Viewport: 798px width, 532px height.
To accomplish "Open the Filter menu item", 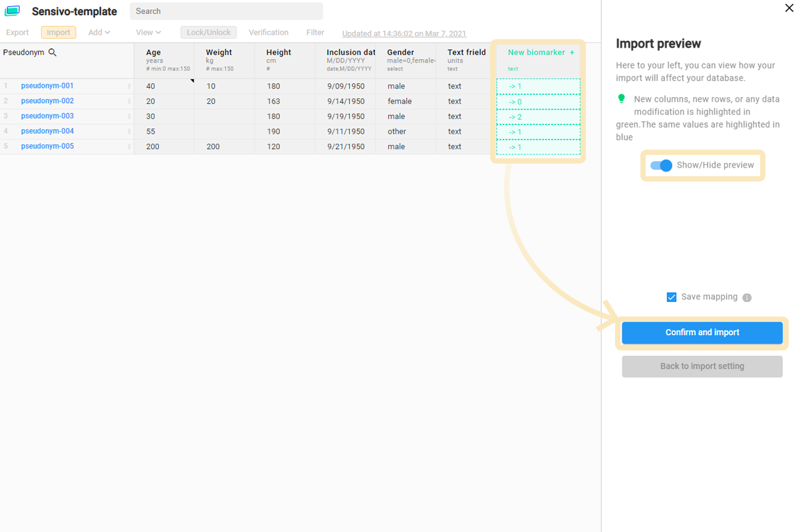I will [x=315, y=33].
